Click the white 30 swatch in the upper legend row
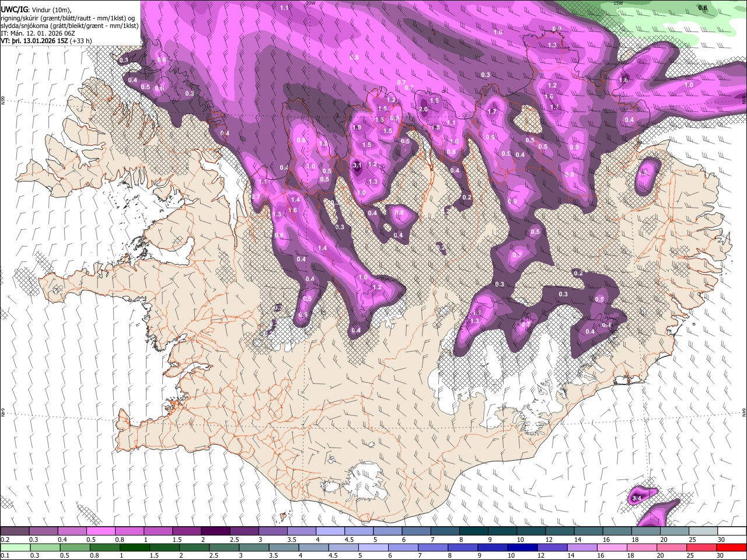Viewport: 747px width, 560px height. pos(732,531)
